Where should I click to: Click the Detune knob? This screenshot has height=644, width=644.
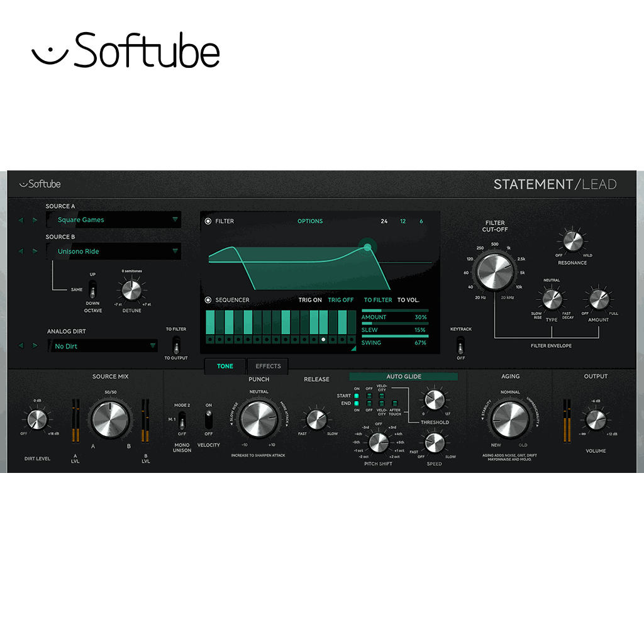coord(131,291)
